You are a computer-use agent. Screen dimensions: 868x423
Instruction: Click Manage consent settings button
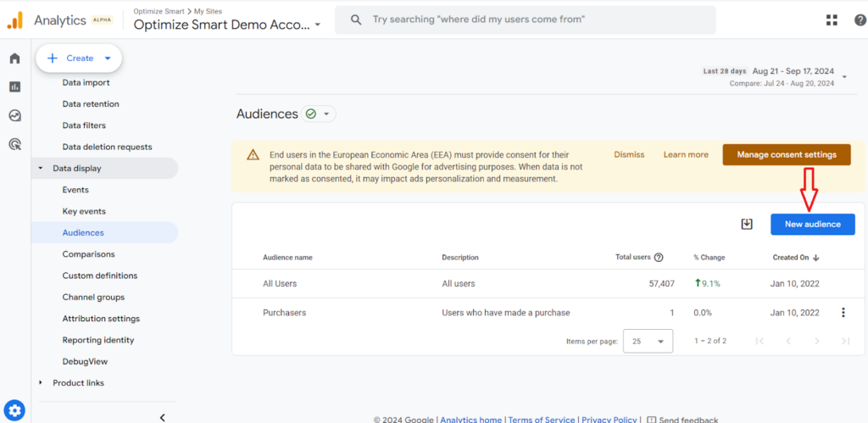click(786, 154)
